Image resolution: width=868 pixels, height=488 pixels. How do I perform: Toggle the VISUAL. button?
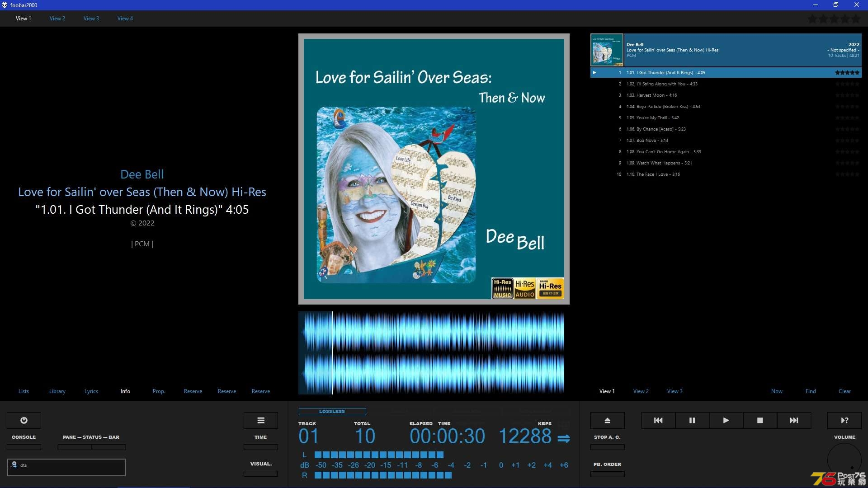(261, 474)
